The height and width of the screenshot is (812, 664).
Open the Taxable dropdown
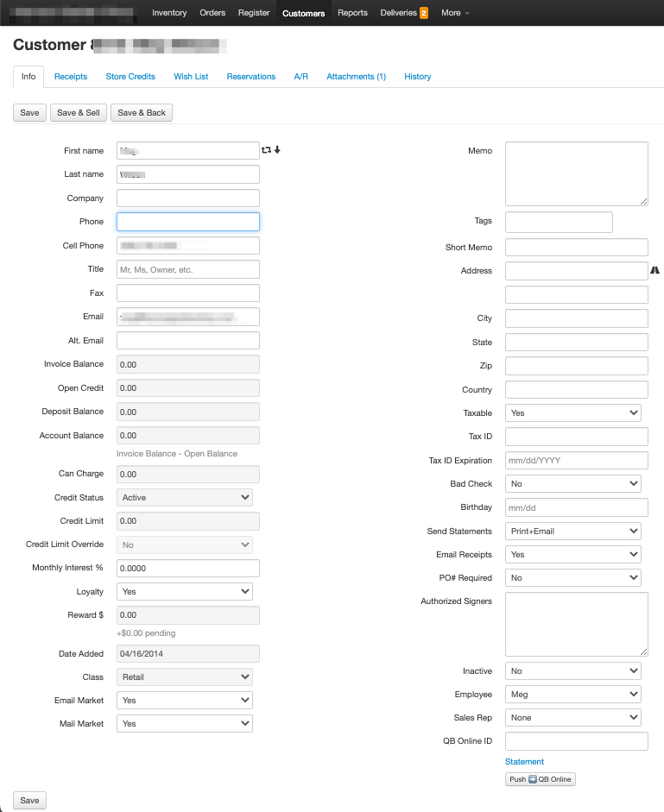[x=573, y=413]
